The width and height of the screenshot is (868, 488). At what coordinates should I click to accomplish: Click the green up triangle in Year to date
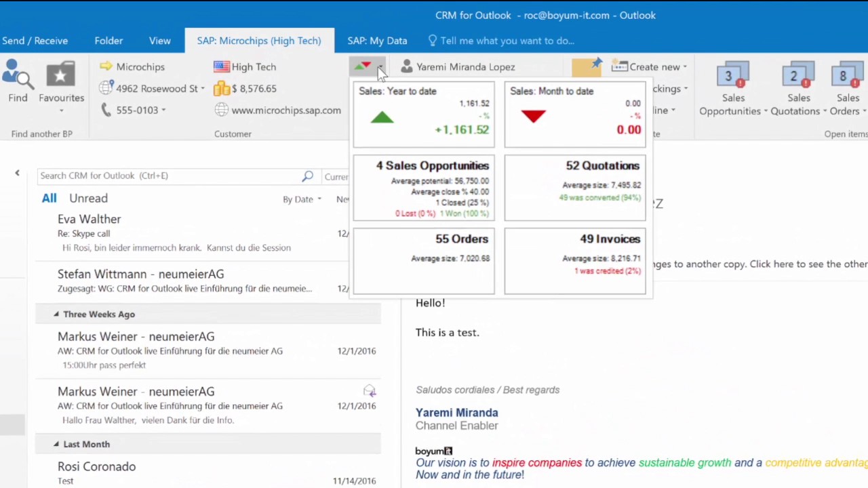pos(382,117)
